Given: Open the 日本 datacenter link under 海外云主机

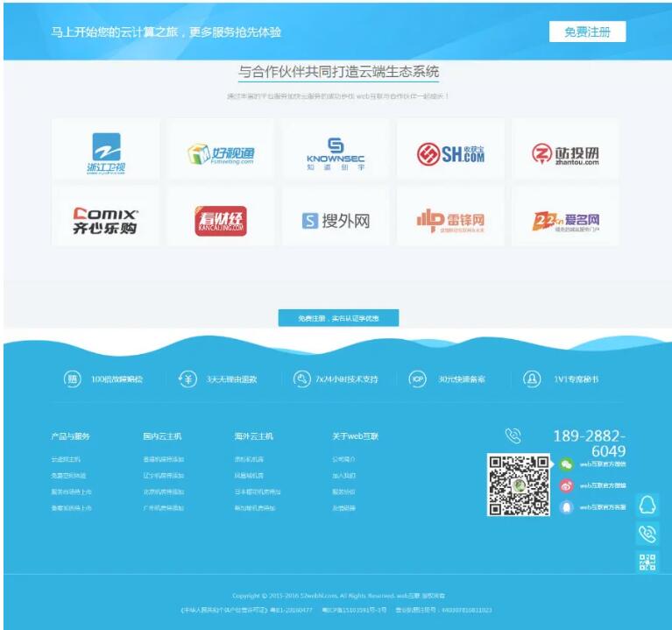Looking at the screenshot, I should coord(258,492).
